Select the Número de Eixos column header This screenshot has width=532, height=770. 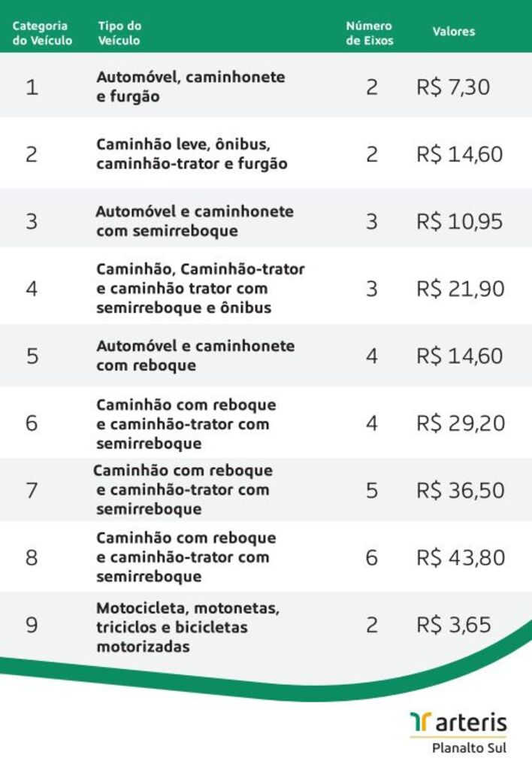tap(370, 33)
